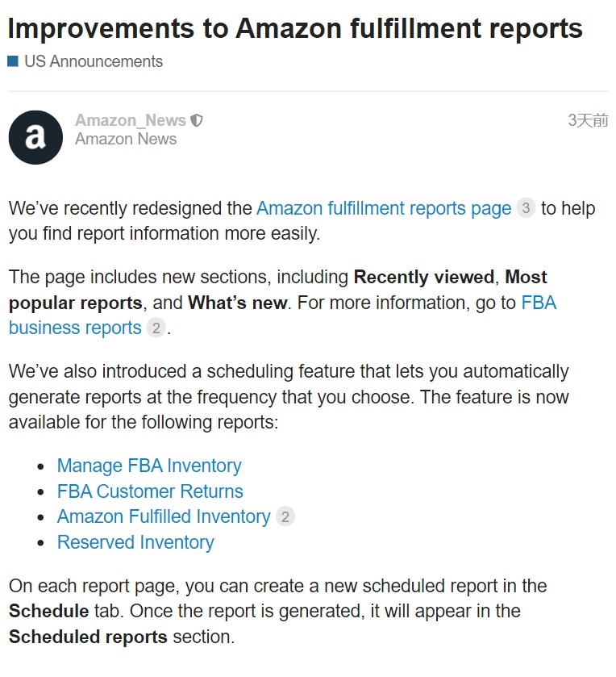
Task: Visit the Reserved Inventory report link
Action: click(x=135, y=542)
